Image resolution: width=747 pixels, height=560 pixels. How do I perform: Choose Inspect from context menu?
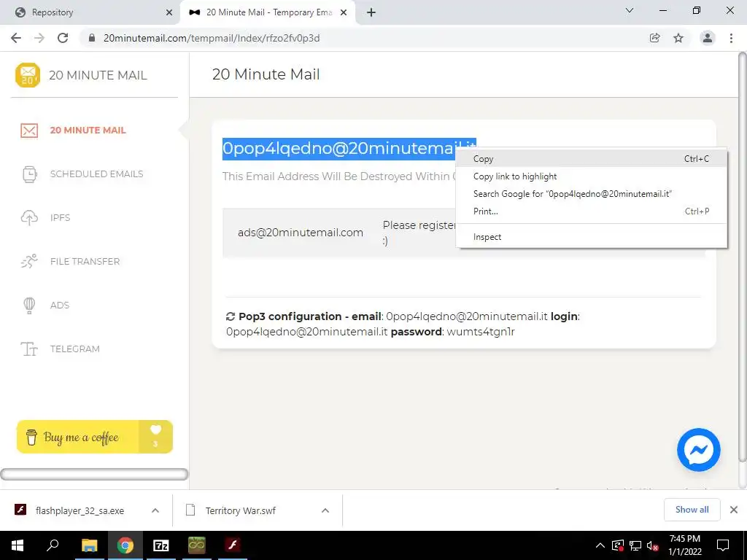pyautogui.click(x=591, y=237)
